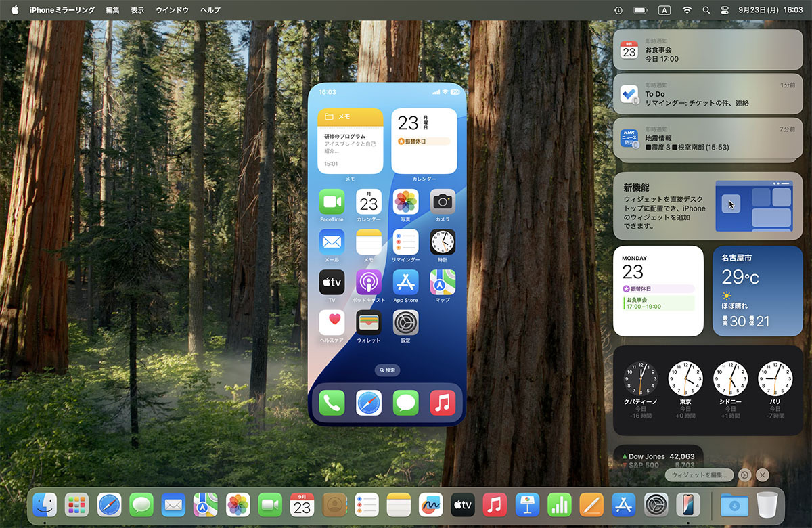Click 振替休日 in the Mac calendar widget
This screenshot has width=812, height=528.
658,289
